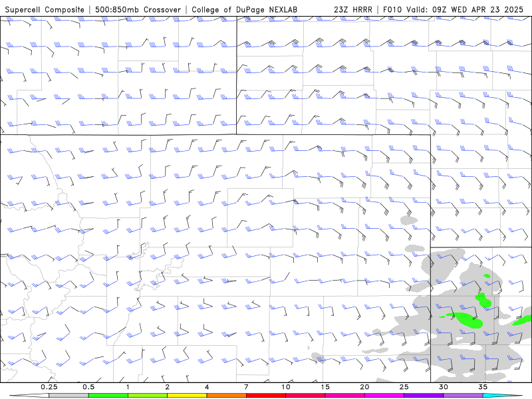Click 'College of DuPage NEXLAB' header text
Image resolution: width=532 pixels, height=399 pixels.
[x=244, y=10]
